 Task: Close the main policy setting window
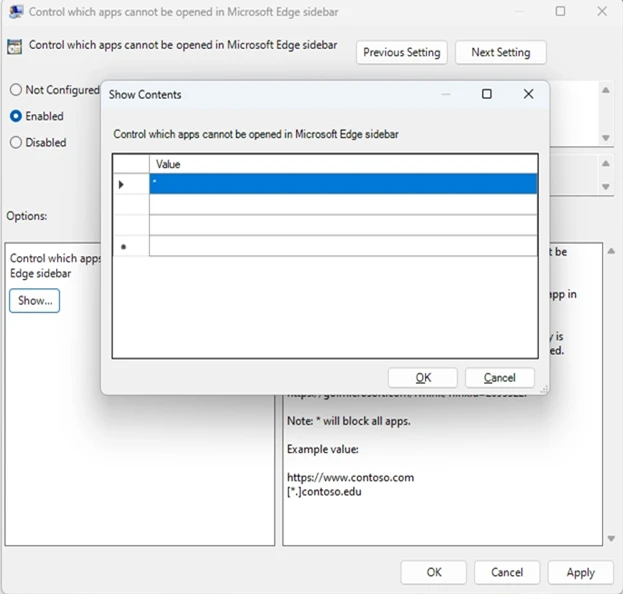602,11
